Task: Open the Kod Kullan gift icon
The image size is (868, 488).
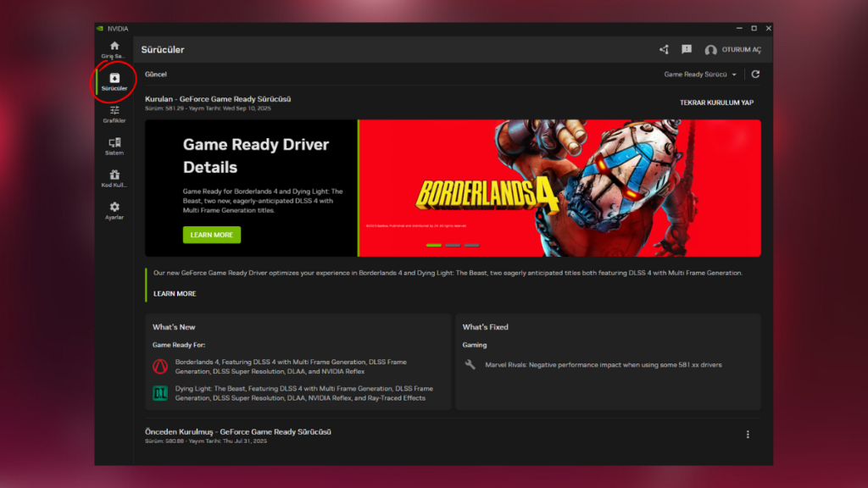Action: pyautogui.click(x=114, y=175)
